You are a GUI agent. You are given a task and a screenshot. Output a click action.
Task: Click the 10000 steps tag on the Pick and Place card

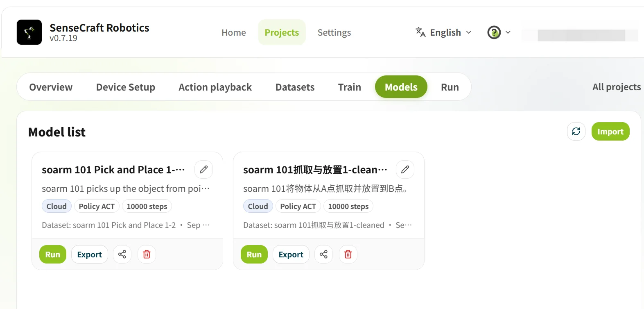(147, 206)
